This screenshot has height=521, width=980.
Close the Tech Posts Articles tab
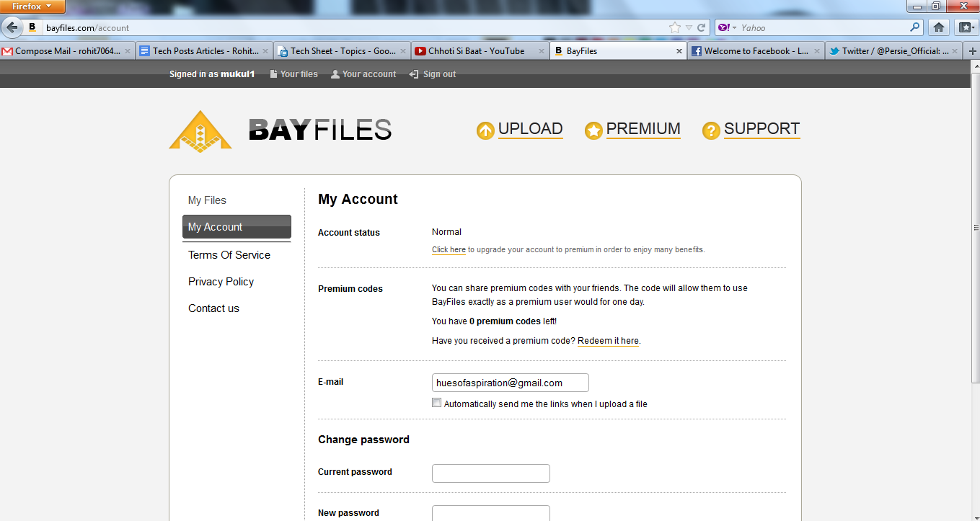pyautogui.click(x=265, y=51)
